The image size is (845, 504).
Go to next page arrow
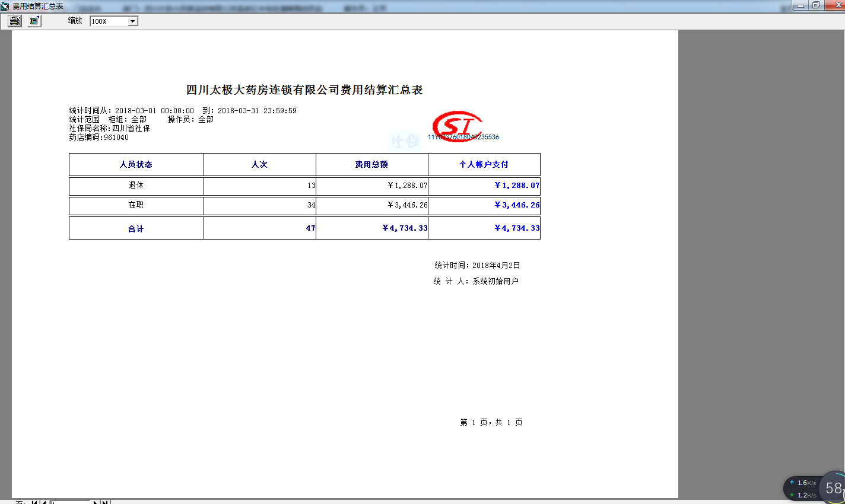95,502
